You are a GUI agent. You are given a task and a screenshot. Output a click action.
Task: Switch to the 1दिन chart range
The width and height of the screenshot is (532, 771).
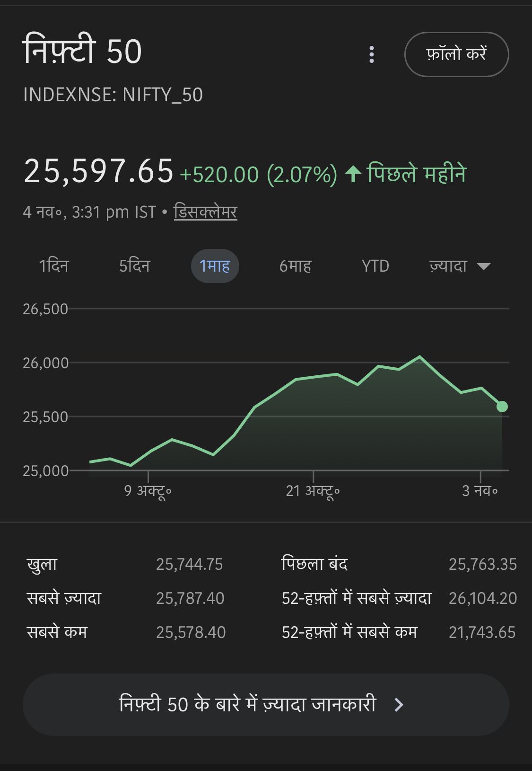point(54,266)
